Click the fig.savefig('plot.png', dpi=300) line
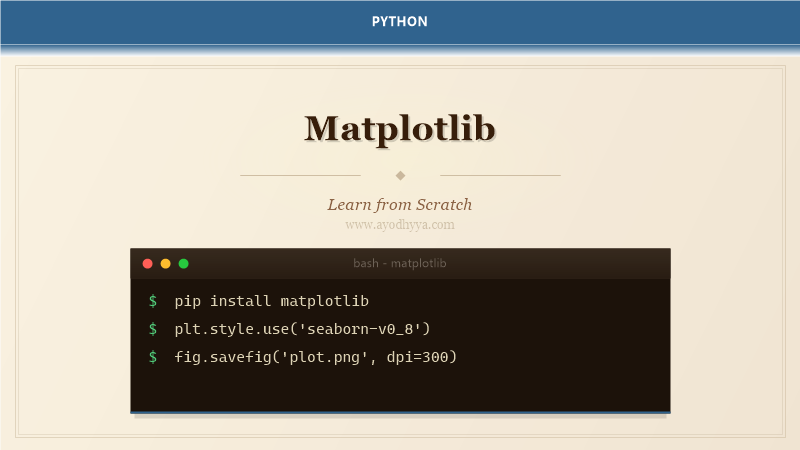The image size is (800, 450). [316, 357]
